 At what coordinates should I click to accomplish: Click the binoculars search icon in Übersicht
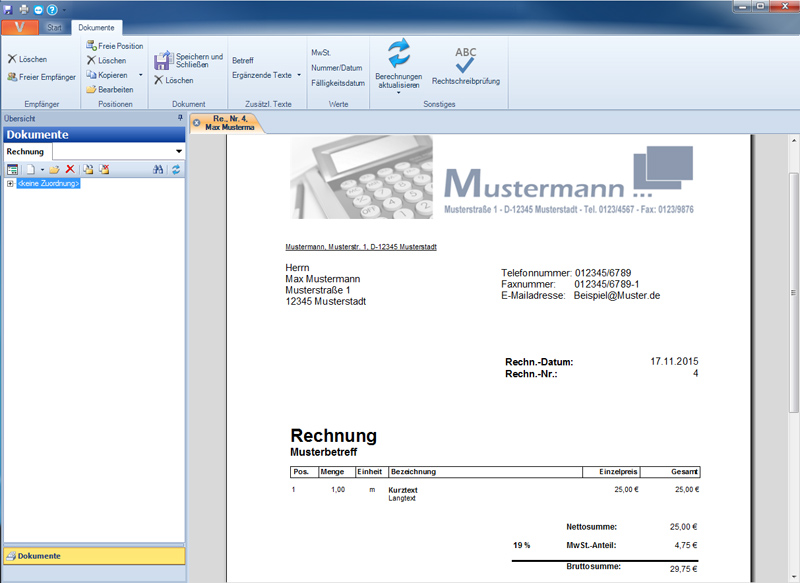coord(157,170)
